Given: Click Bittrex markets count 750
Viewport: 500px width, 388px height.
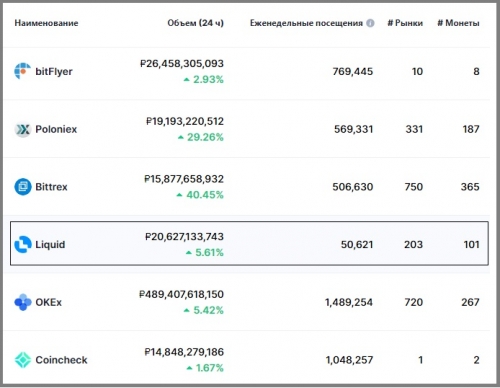Looking at the screenshot, I should (x=414, y=187).
